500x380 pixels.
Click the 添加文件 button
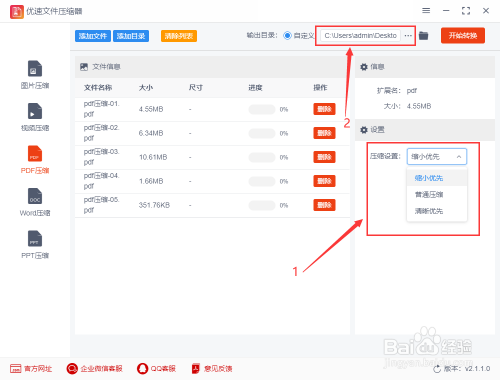pos(93,36)
